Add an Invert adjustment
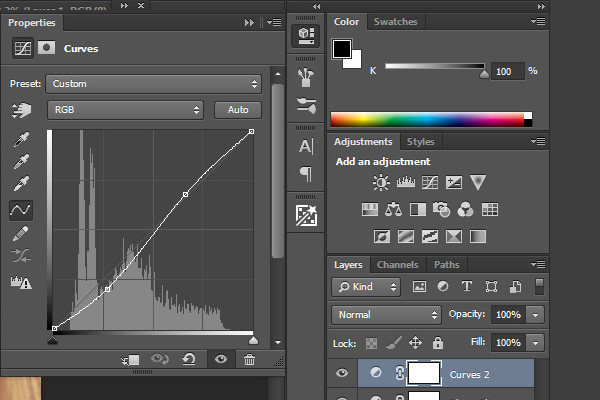Image resolution: width=600 pixels, height=400 pixels. (x=382, y=237)
